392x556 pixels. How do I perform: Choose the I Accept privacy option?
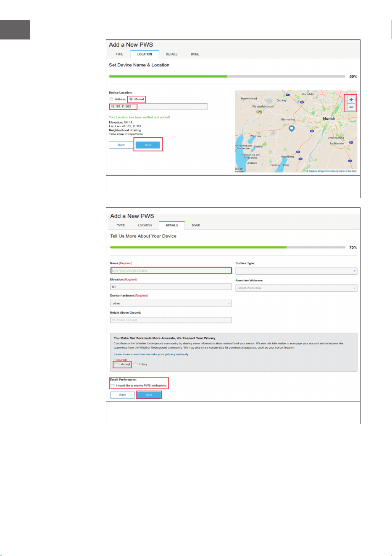coord(116,364)
